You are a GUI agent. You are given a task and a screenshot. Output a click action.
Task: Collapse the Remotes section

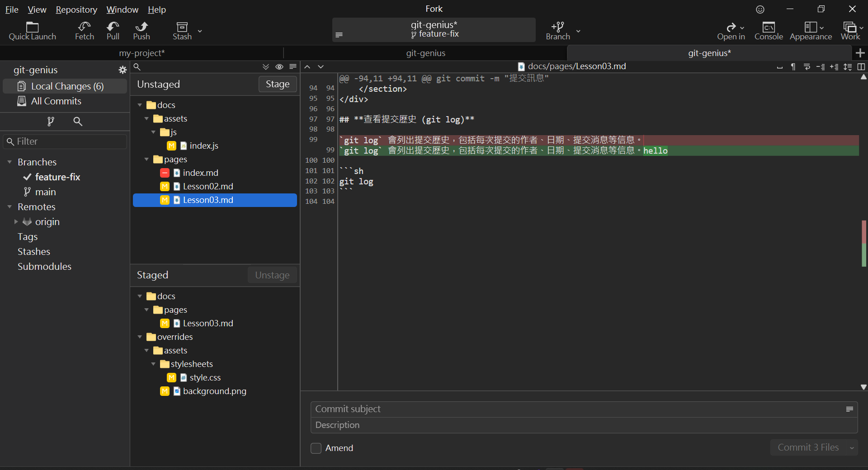point(9,207)
